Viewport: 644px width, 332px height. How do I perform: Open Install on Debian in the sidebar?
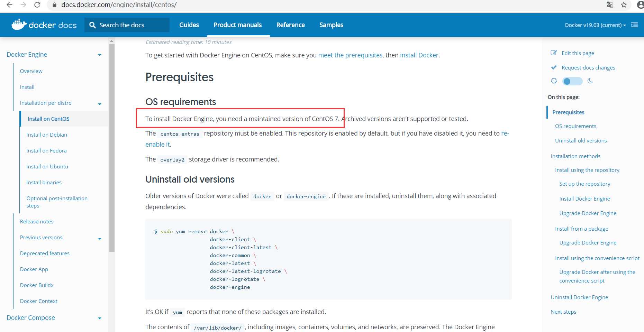(47, 135)
